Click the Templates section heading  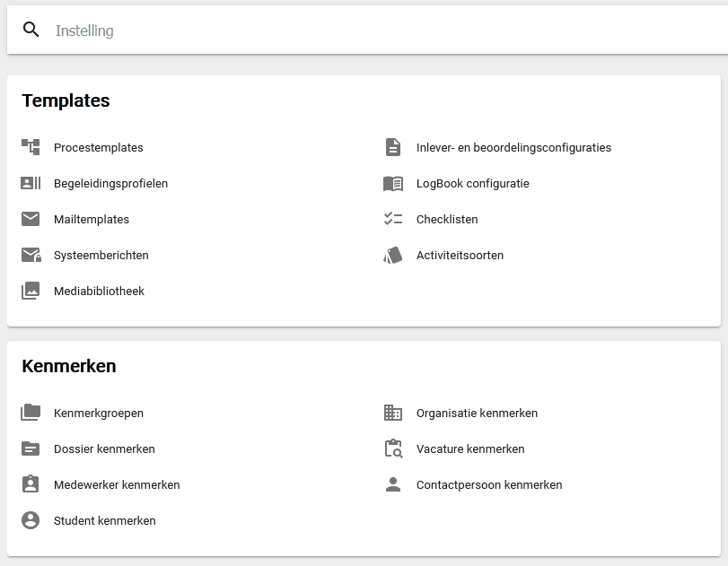(x=66, y=100)
